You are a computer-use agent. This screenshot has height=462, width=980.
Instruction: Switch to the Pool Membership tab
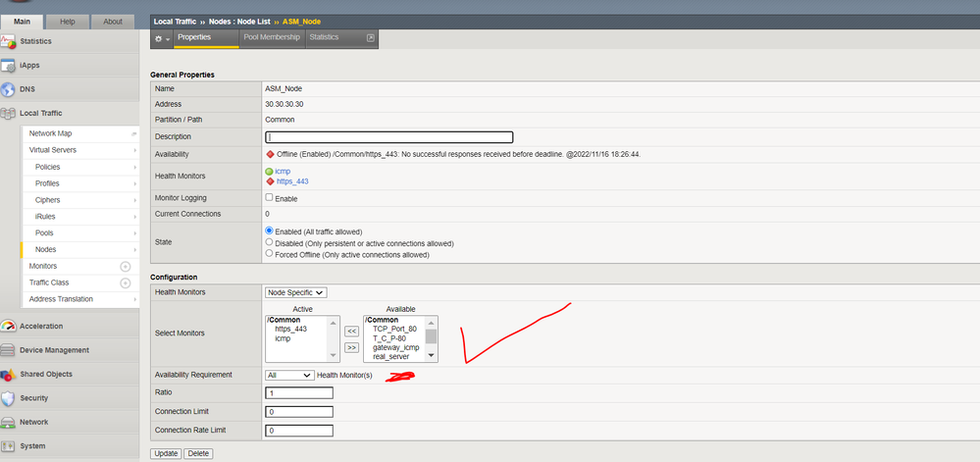pyautogui.click(x=271, y=37)
